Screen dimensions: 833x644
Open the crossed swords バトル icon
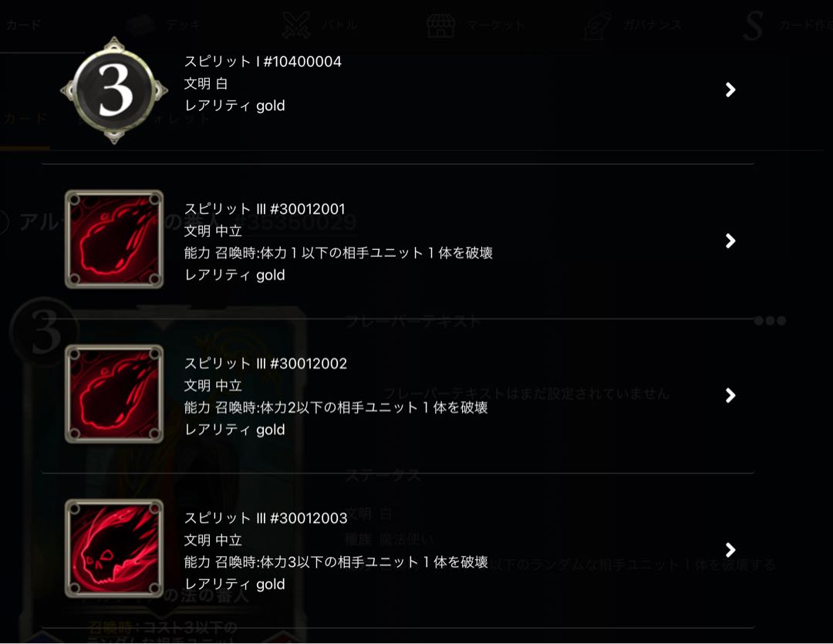pos(296,25)
